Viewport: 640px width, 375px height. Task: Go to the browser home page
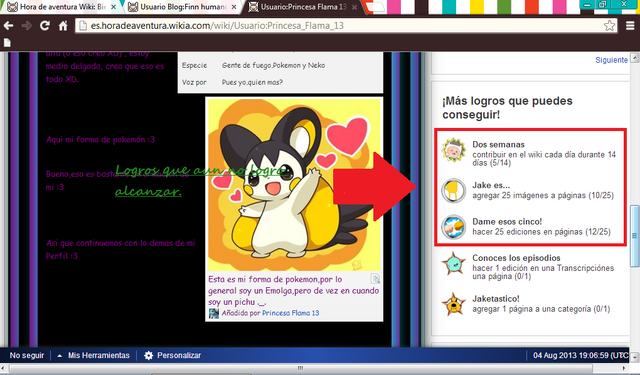point(63,26)
